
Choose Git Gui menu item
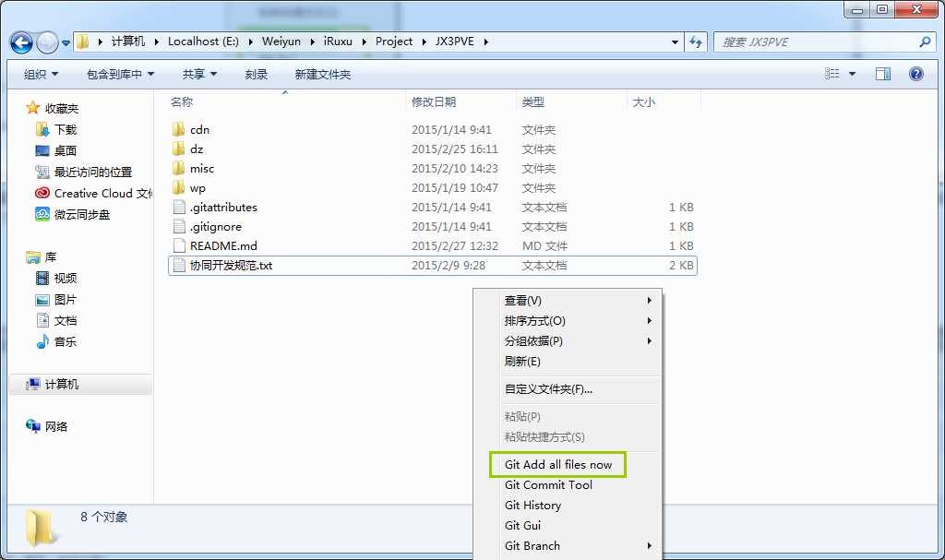point(578,526)
